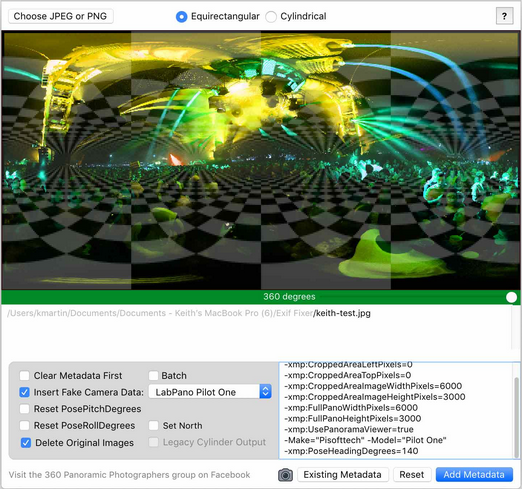Click the camera icon beside Existing Metadata
The width and height of the screenshot is (522, 489).
tap(285, 475)
